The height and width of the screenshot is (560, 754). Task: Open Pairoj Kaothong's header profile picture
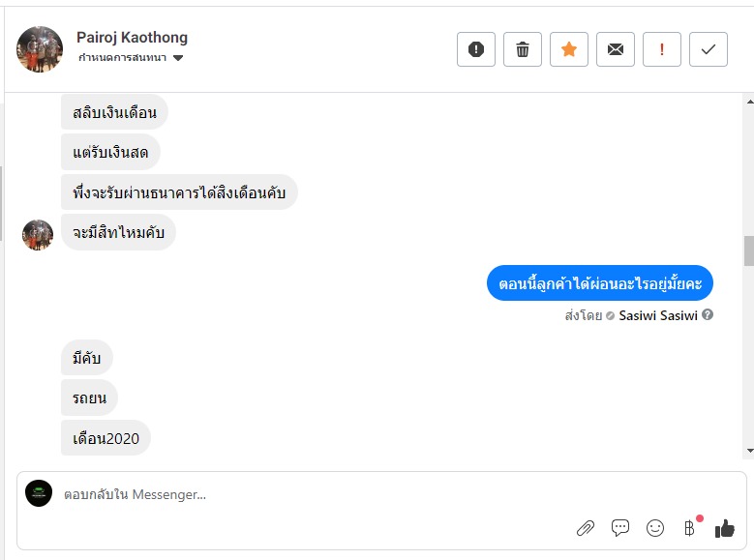click(x=40, y=49)
